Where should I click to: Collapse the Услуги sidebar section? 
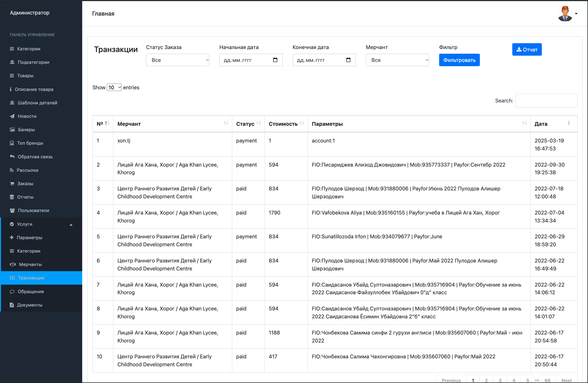coord(41,224)
